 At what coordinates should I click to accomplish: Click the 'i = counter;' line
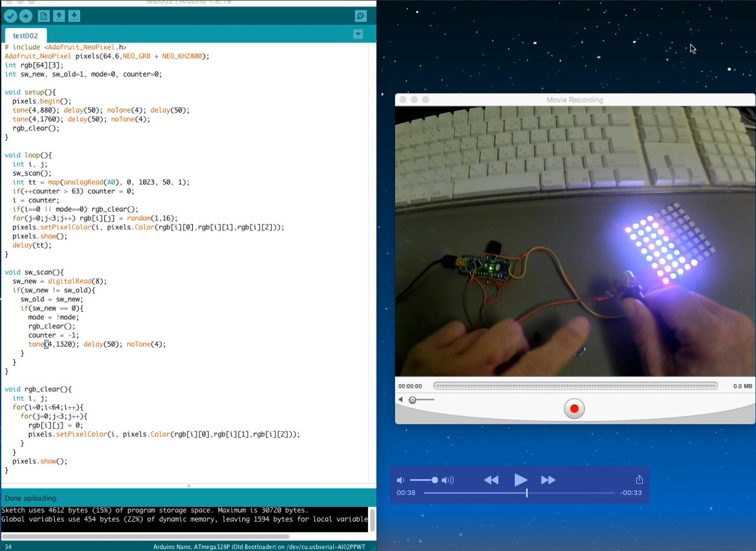pos(36,200)
